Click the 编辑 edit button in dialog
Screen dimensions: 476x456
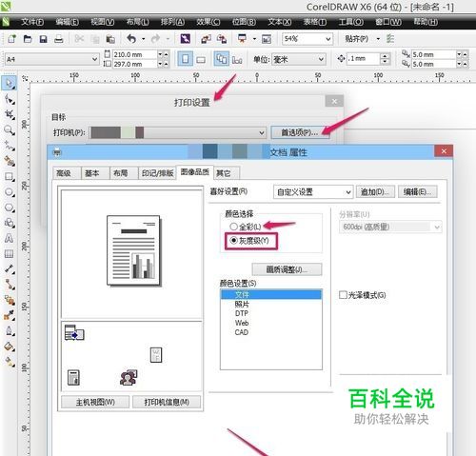418,192
